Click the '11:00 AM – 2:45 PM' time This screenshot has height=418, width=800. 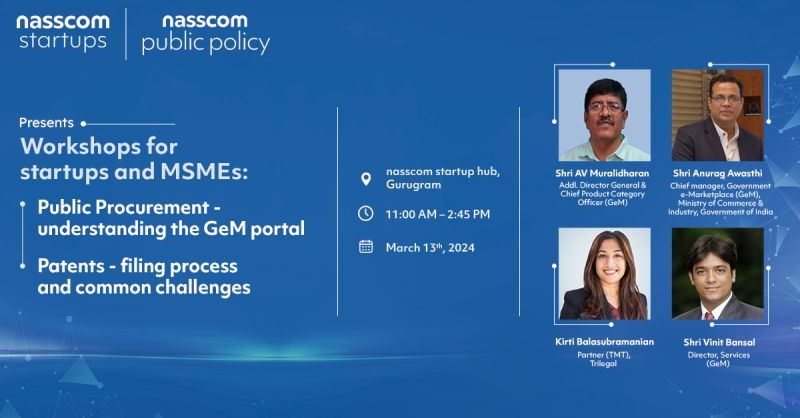point(438,214)
